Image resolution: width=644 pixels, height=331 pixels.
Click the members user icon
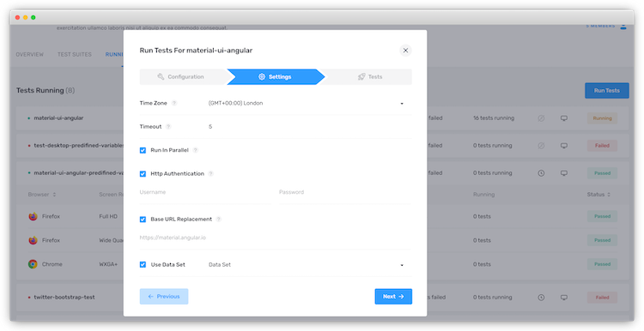pos(623,27)
